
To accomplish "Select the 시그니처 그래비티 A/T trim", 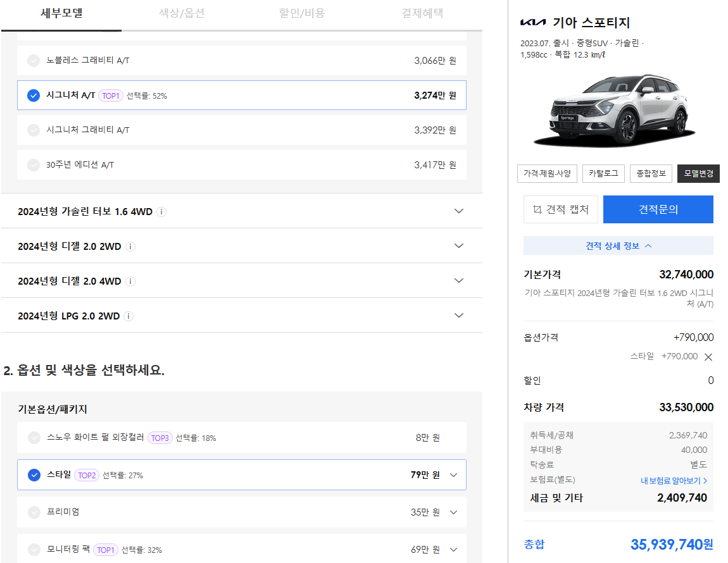I will [x=241, y=130].
